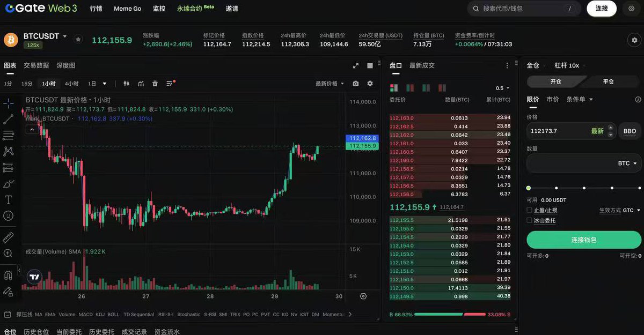Open the order type info icon
Viewport: 644px width, 335px height.
[x=638, y=100]
